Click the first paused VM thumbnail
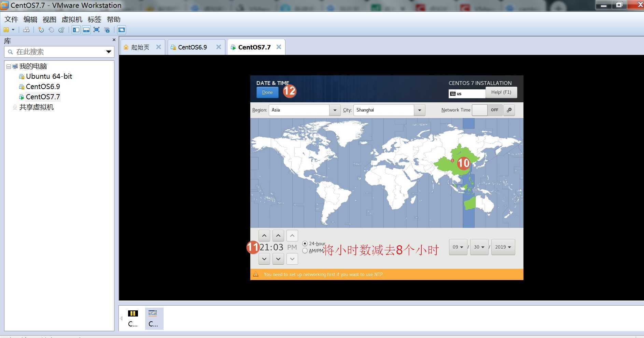Viewport: 644px width, 338px height. point(133,319)
